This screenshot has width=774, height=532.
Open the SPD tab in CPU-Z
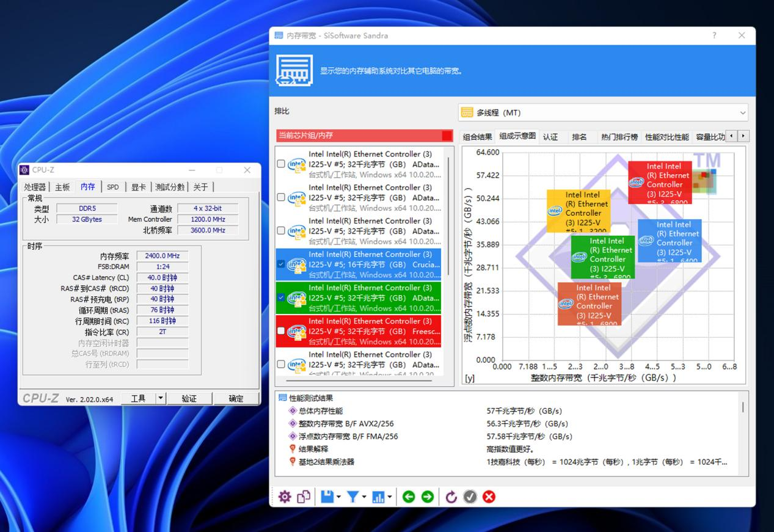pyautogui.click(x=112, y=187)
